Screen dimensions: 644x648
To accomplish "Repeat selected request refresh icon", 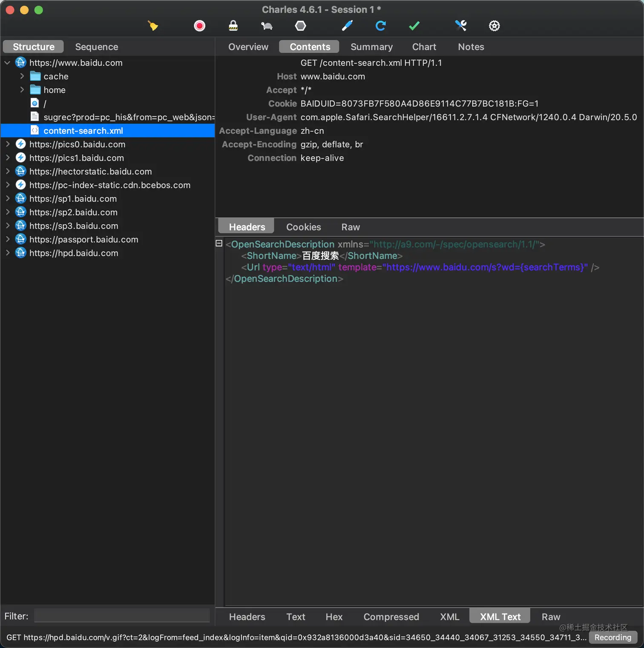I will 381,26.
